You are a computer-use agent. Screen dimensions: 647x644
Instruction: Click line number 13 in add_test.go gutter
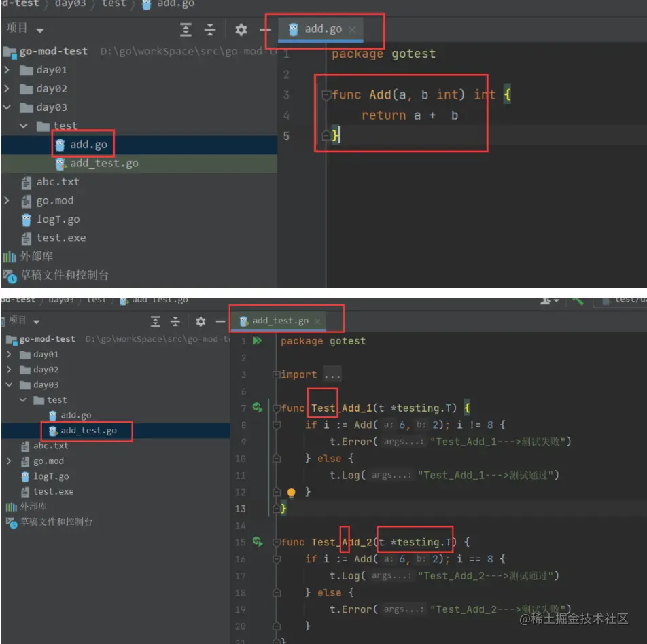(x=240, y=509)
